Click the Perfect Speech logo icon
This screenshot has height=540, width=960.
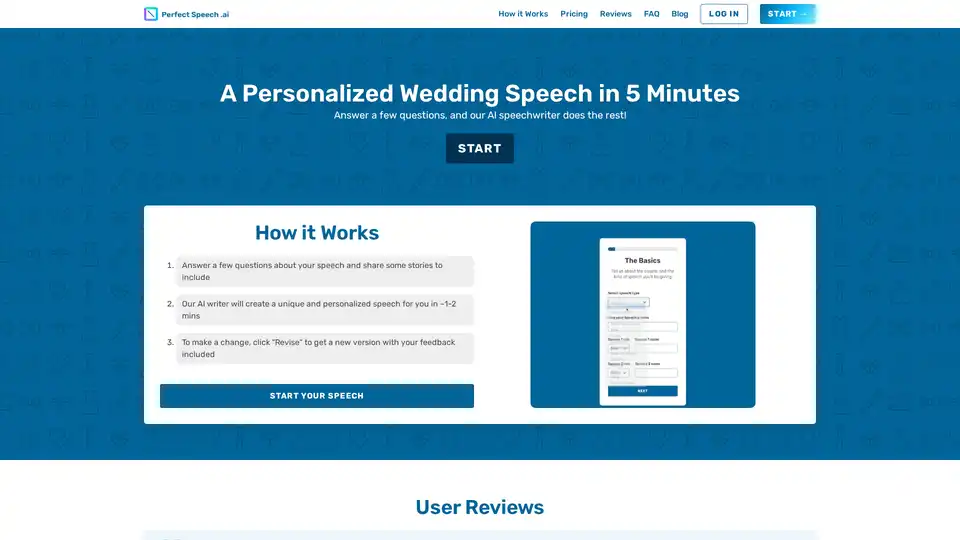click(x=151, y=14)
